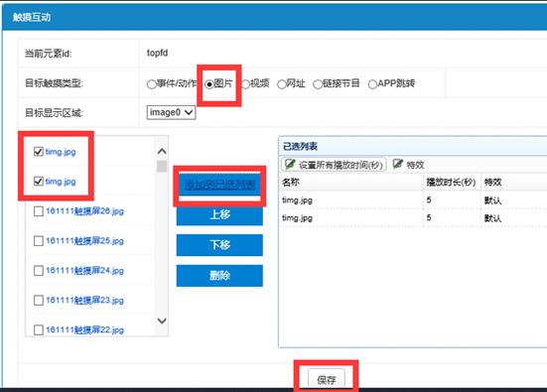Viewport: 547px width, 392px height.
Task: Select the APP跳转 radio option
Action: 372,84
